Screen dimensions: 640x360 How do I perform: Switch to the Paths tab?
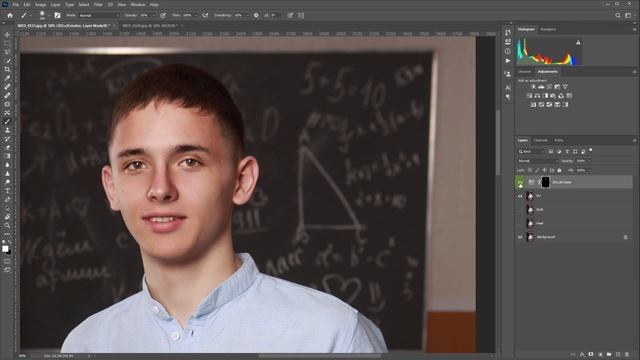tap(559, 140)
